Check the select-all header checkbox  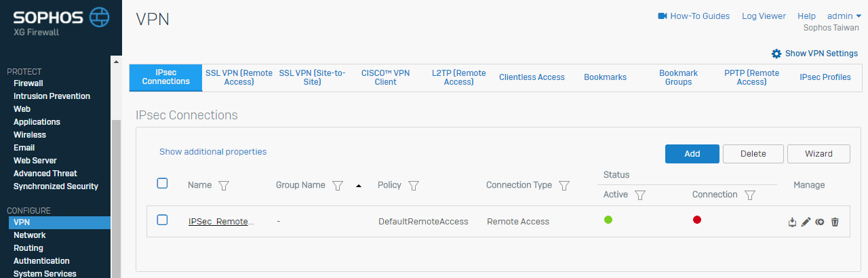tap(162, 183)
